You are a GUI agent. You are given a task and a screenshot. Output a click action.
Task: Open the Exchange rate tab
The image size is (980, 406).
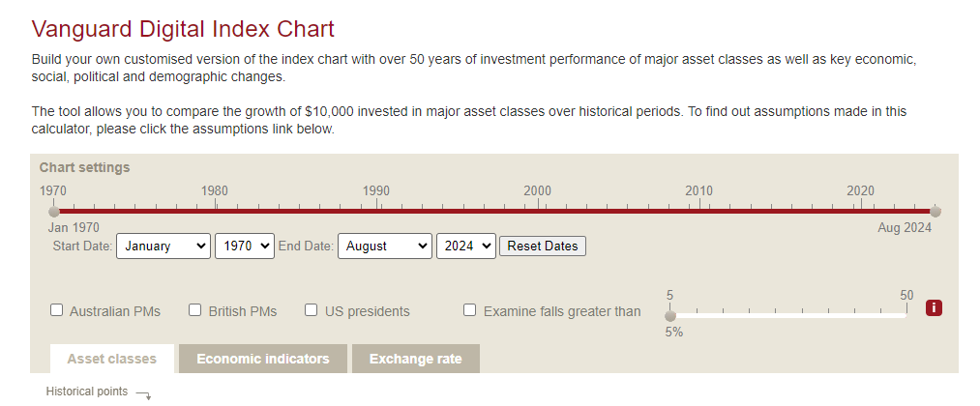[416, 360]
